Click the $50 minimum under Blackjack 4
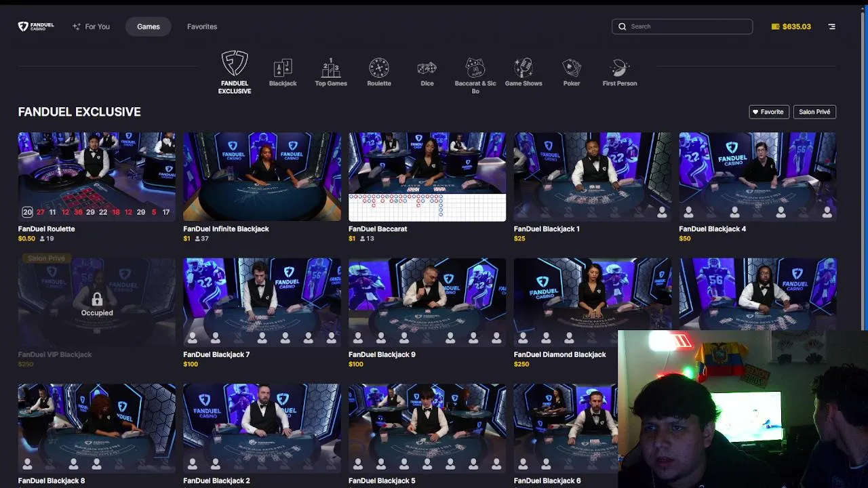 [x=685, y=239]
